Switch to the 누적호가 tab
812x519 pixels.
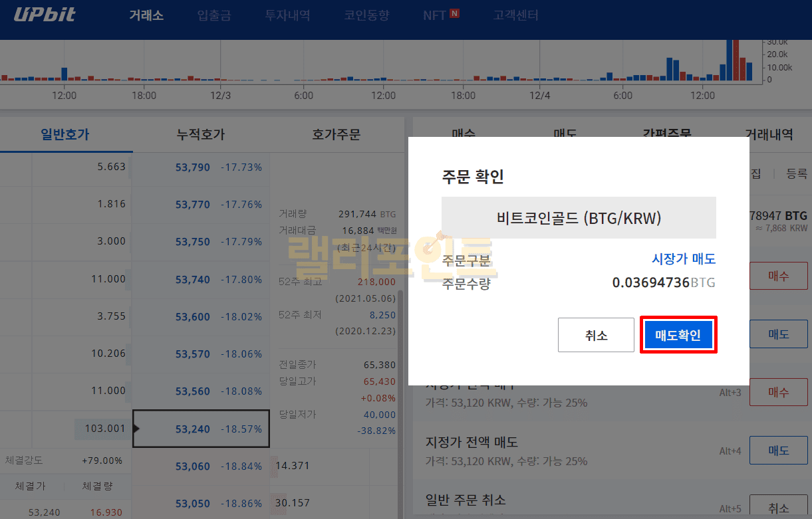click(x=201, y=135)
